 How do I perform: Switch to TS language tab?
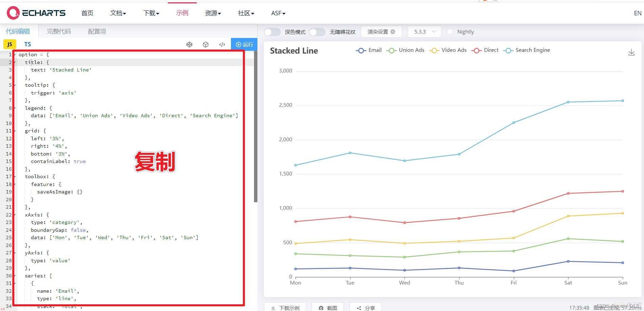(x=27, y=44)
